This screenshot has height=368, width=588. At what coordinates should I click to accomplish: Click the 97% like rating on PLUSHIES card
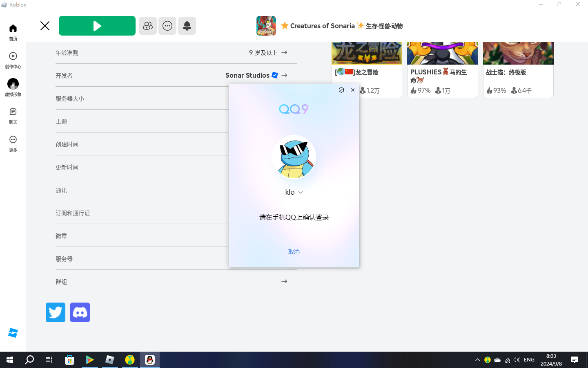[x=421, y=90]
